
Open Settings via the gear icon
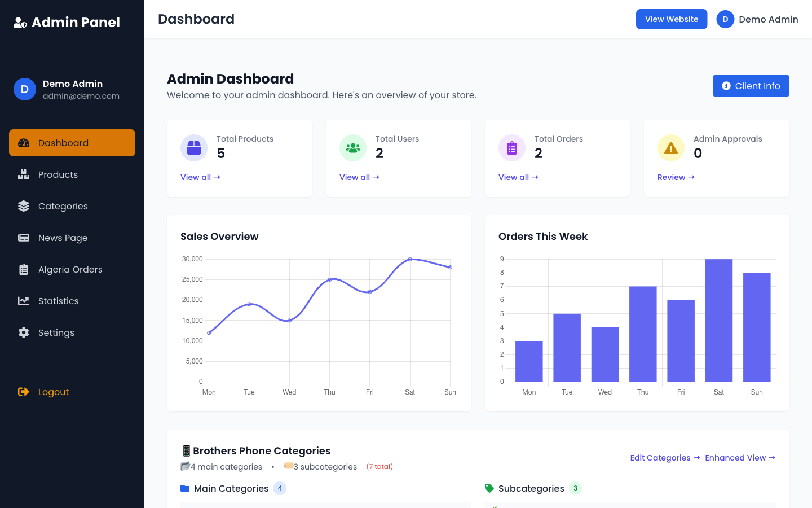point(24,332)
